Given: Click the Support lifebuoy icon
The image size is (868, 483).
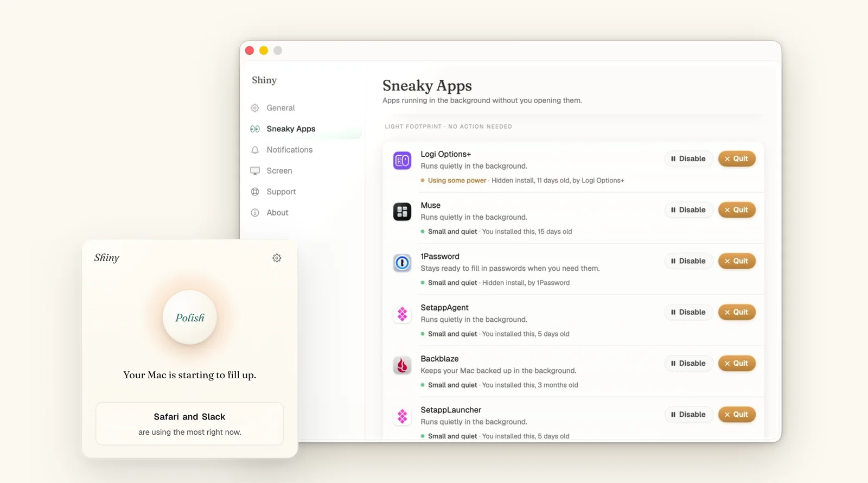Looking at the screenshot, I should pos(255,192).
